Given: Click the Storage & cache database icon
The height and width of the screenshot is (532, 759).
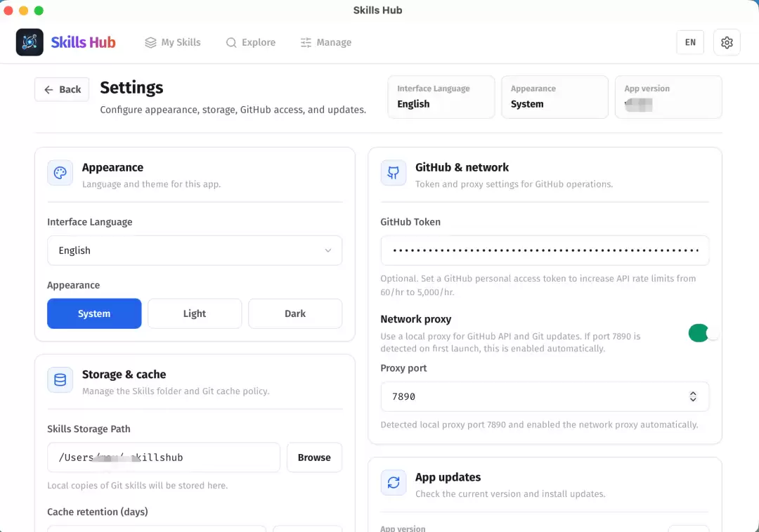Looking at the screenshot, I should 60,380.
